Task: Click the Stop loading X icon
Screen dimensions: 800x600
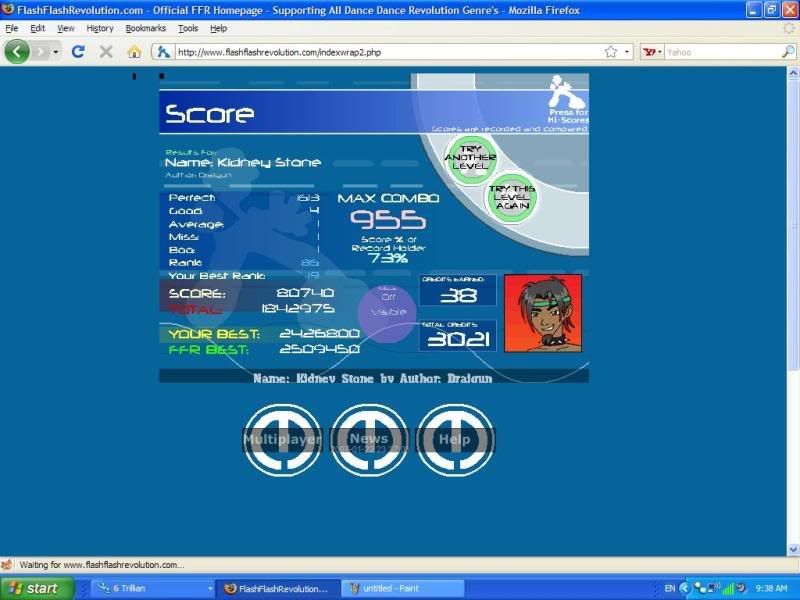Action: click(106, 51)
